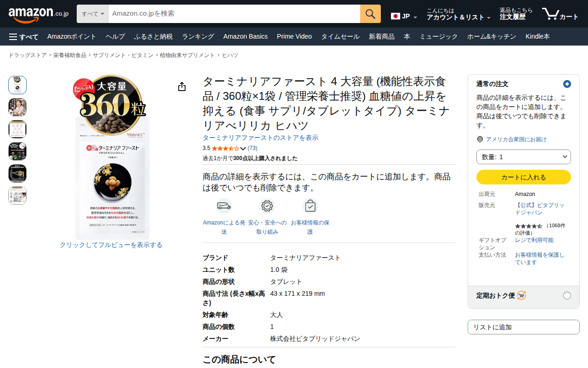This screenshot has height=368, width=588.
Task: Click the カートに入れる button
Action: tap(524, 177)
